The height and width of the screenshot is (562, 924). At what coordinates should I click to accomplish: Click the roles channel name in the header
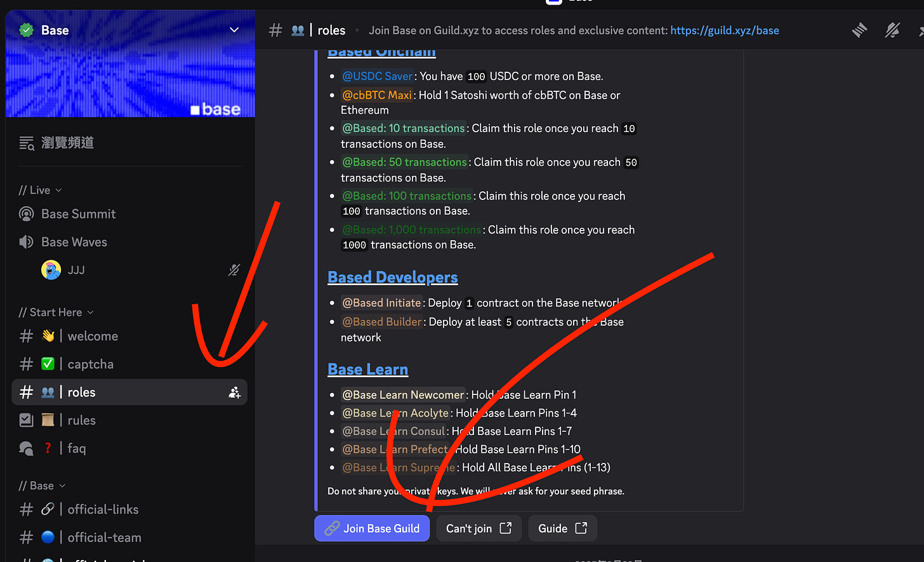tap(331, 30)
